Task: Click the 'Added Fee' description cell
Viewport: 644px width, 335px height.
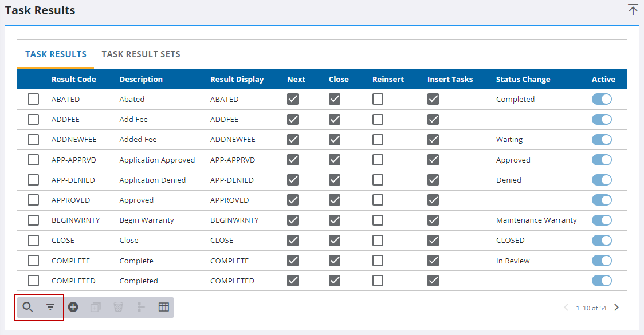Action: tap(138, 140)
